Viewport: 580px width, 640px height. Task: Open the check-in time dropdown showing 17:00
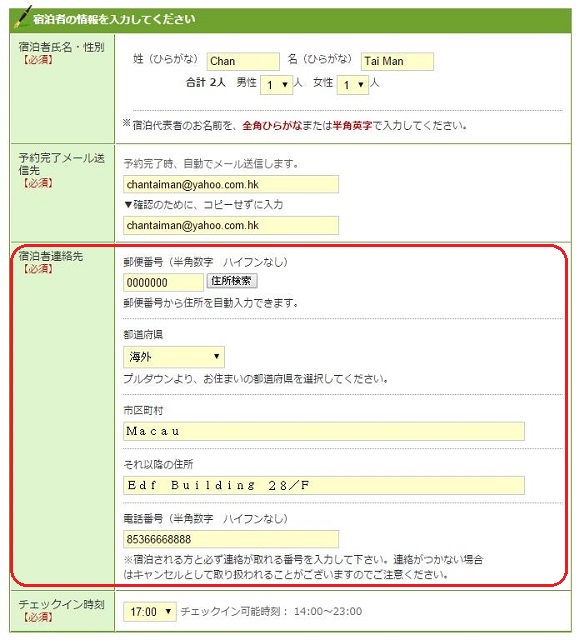click(x=150, y=611)
